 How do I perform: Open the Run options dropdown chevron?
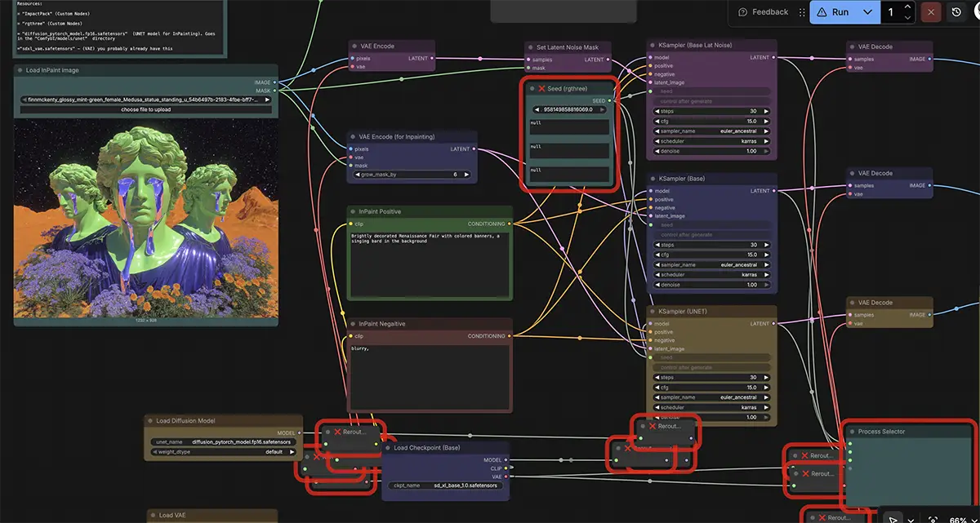click(x=867, y=12)
